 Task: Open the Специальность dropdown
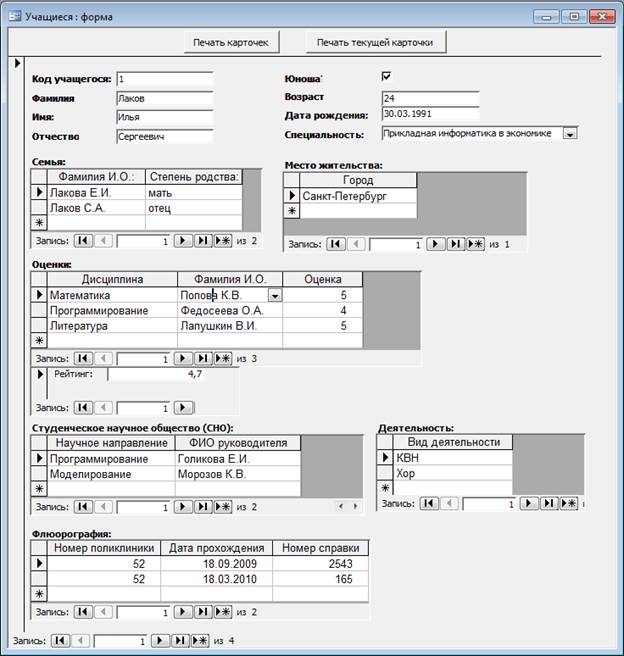[570, 133]
